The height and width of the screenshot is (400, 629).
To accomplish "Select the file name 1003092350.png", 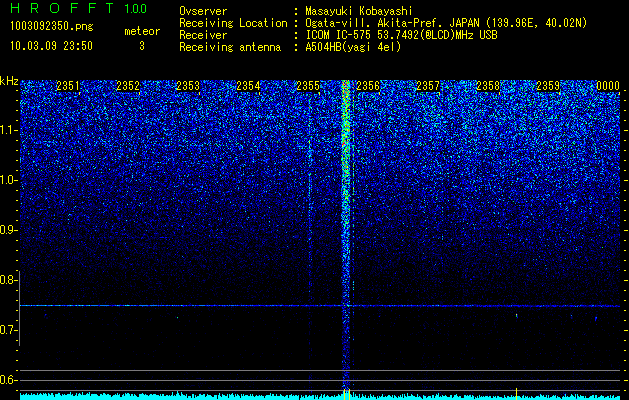I will pos(52,27).
